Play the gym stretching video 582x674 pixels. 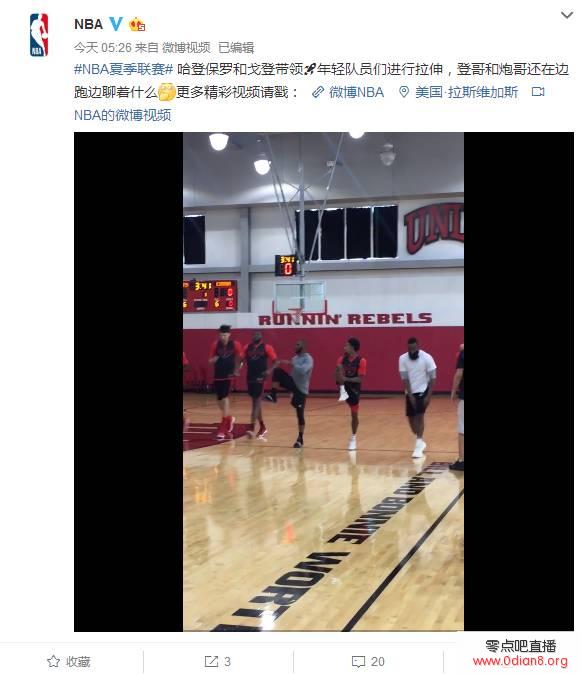[x=324, y=382]
